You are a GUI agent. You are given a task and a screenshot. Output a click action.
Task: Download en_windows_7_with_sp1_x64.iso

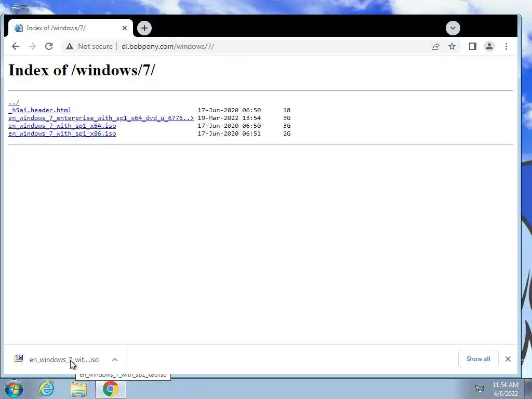tap(62, 126)
